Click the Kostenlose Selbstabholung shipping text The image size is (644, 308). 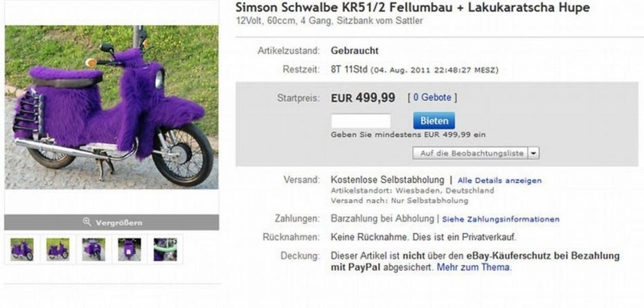click(387, 180)
